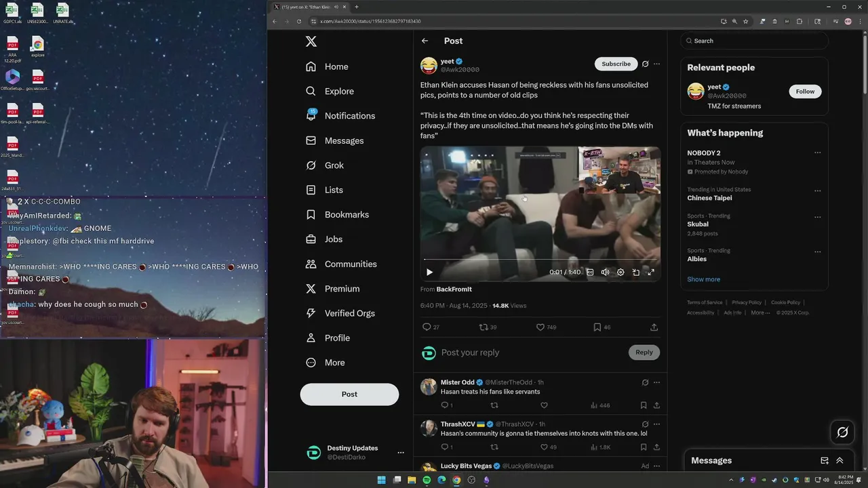This screenshot has height=488, width=868.
Task: Bookmark this page with Chrome star
Action: click(746, 22)
